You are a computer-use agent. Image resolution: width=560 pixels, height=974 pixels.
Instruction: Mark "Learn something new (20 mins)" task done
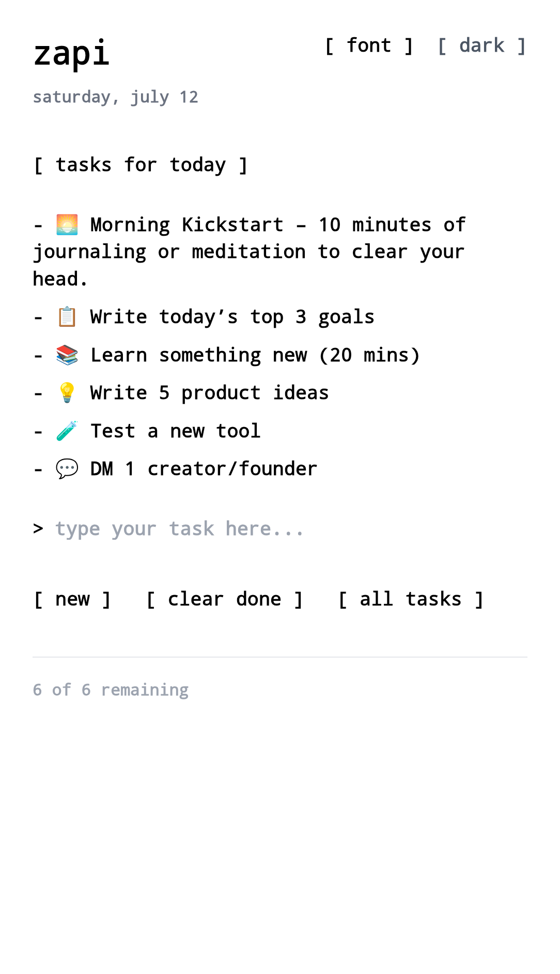254,355
